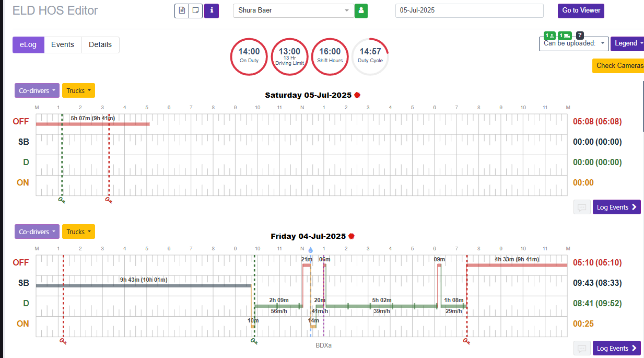Click Friday on-duty segment 14m
The width and height of the screenshot is (644, 358).
click(x=313, y=326)
